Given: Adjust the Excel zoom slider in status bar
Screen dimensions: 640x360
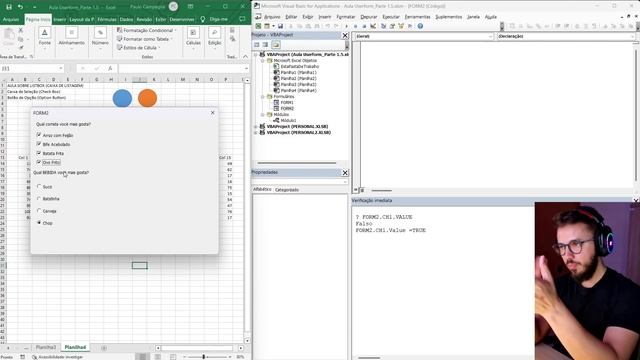Looking at the screenshot, I should click(204, 357).
